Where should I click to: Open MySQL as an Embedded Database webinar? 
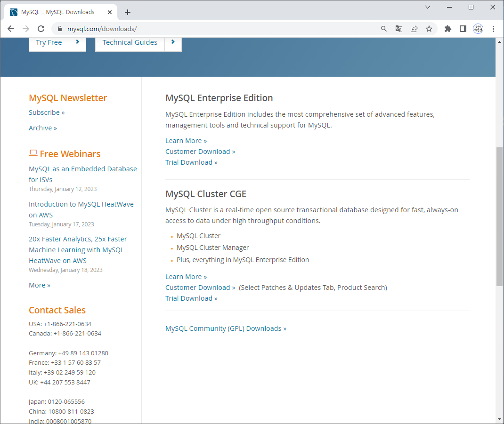point(82,174)
